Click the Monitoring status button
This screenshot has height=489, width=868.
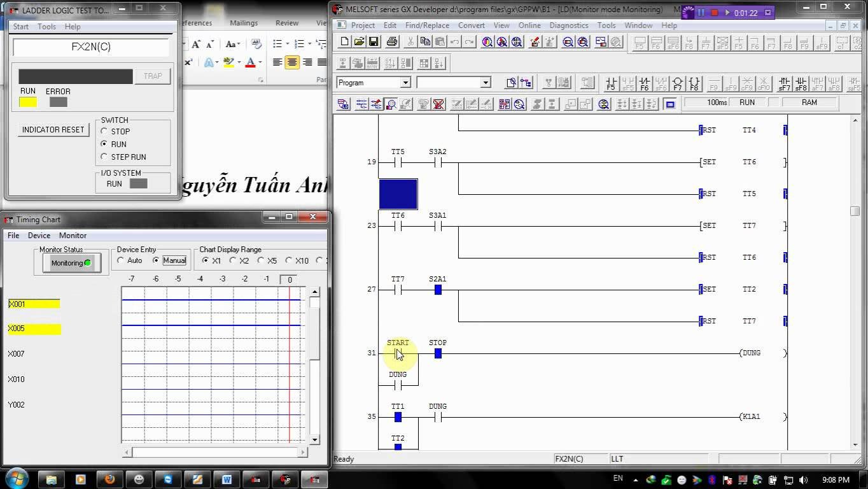point(71,263)
